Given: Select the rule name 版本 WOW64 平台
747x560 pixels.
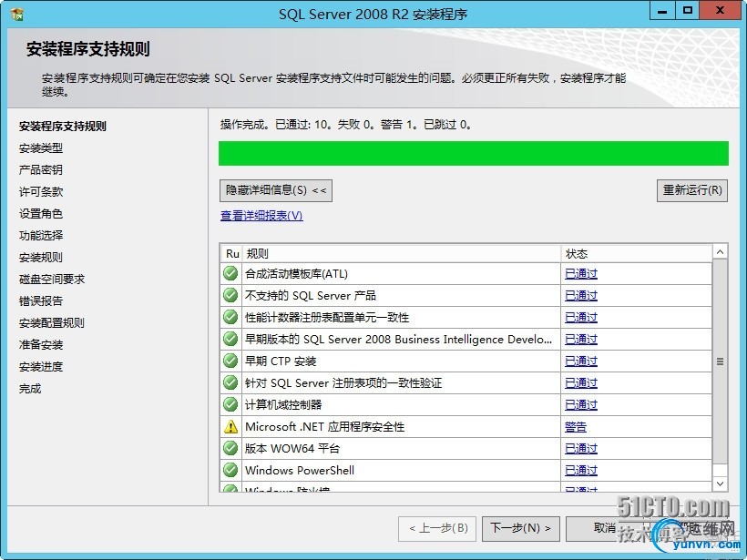Looking at the screenshot, I should [292, 449].
